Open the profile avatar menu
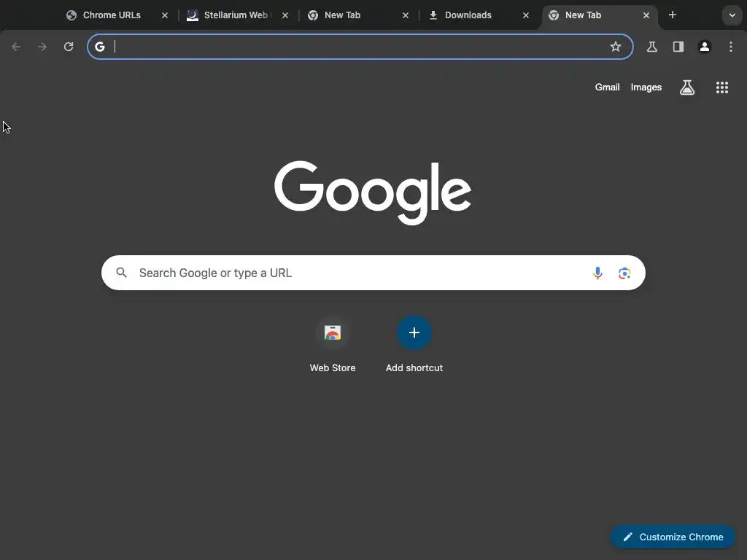The width and height of the screenshot is (747, 560). (705, 47)
